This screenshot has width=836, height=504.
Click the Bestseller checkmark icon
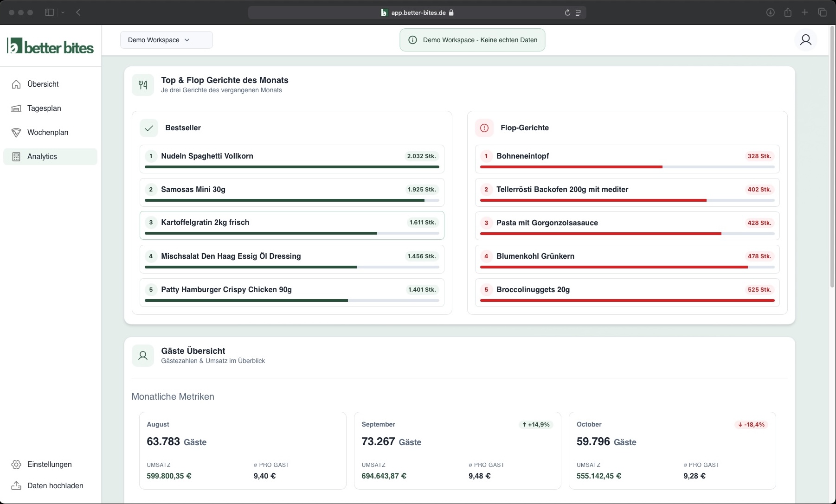pos(149,128)
